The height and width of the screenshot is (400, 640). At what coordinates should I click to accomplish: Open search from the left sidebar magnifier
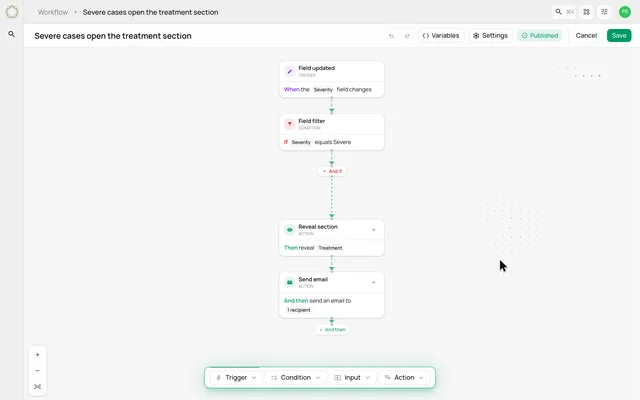click(x=12, y=34)
